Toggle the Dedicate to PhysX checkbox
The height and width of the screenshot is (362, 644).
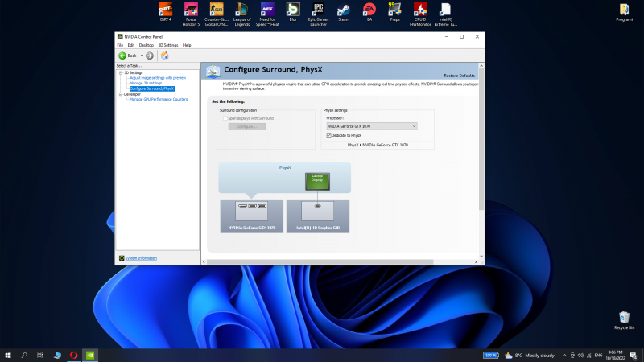coord(328,135)
